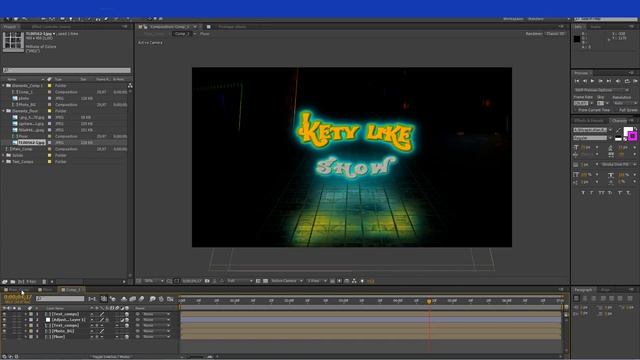
Task: Click the project item thumbnail preview
Action: click(x=13, y=42)
